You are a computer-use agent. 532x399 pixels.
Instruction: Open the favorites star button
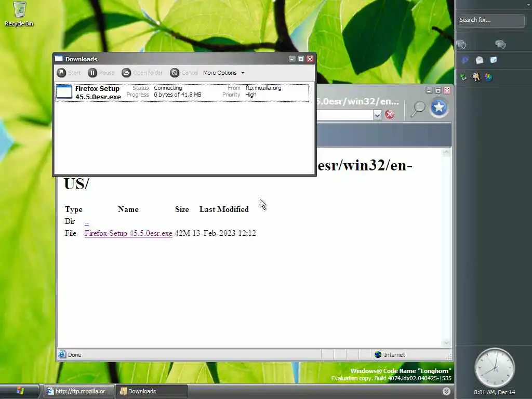438,107
